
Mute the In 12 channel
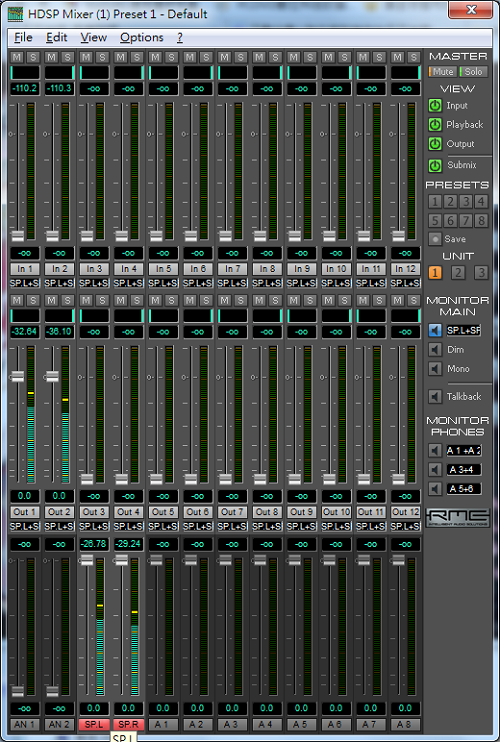398,57
